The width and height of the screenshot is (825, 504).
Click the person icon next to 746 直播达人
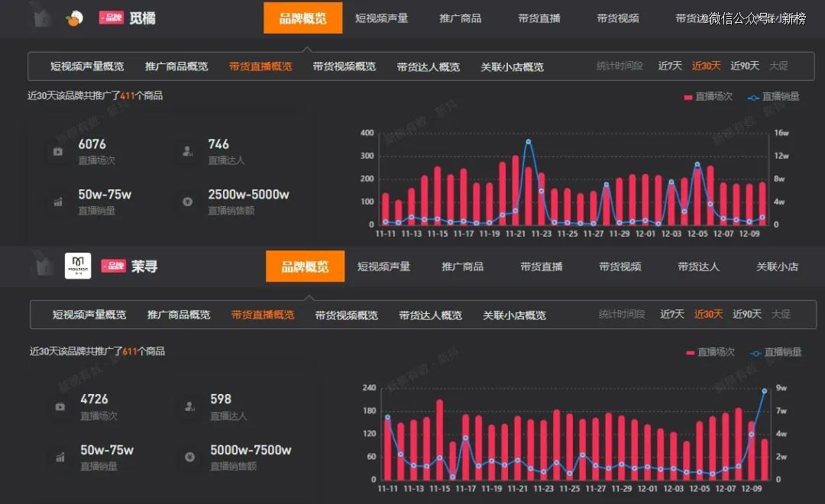pos(188,150)
